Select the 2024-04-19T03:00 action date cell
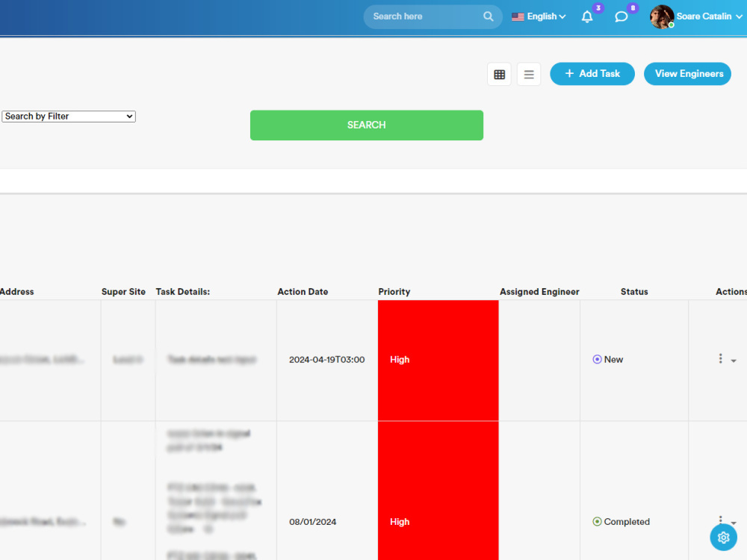 click(327, 360)
